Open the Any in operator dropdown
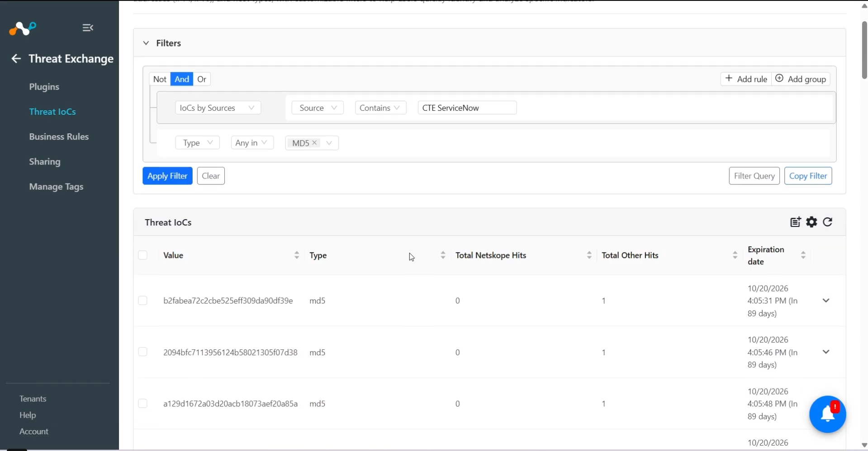 click(x=252, y=143)
